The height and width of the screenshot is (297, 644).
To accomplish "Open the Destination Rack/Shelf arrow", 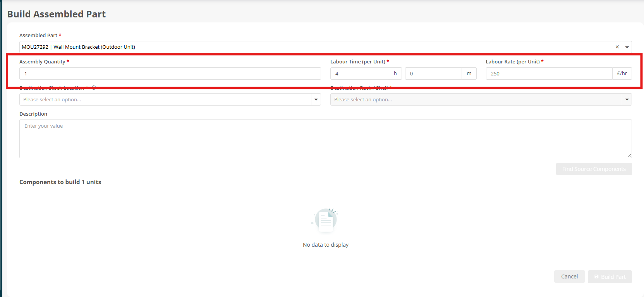I will [627, 99].
